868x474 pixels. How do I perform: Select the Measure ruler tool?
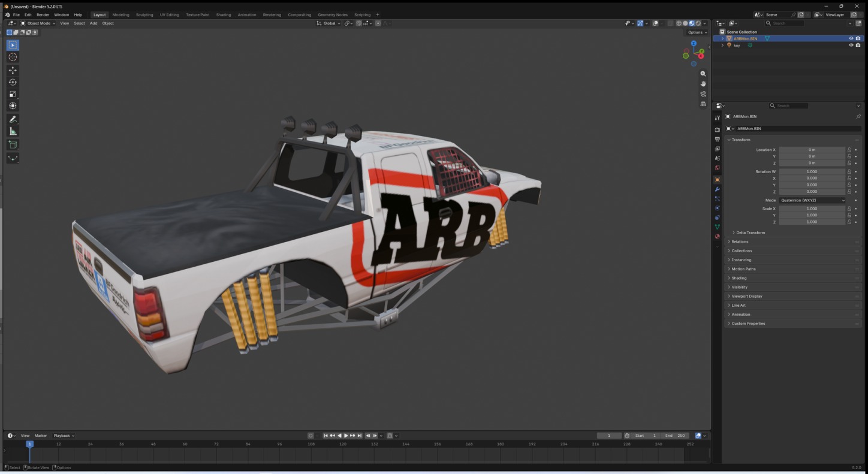tap(13, 131)
